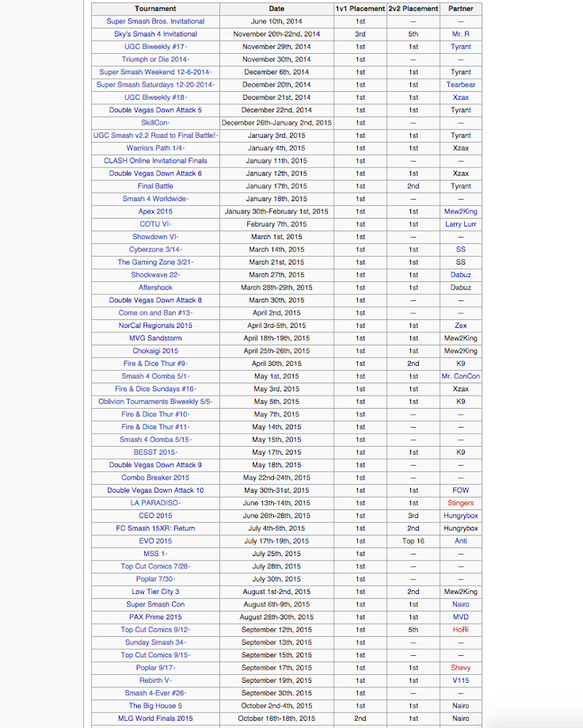The width and height of the screenshot is (583, 728).
Task: Click the Showdown VI tournament link
Action: click(x=154, y=237)
